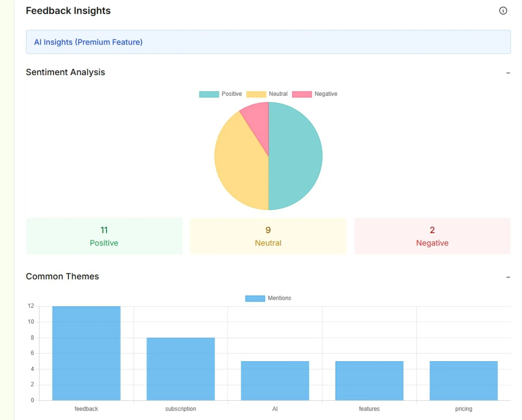
Task: Click the pricing bar in the chart
Action: (464, 380)
